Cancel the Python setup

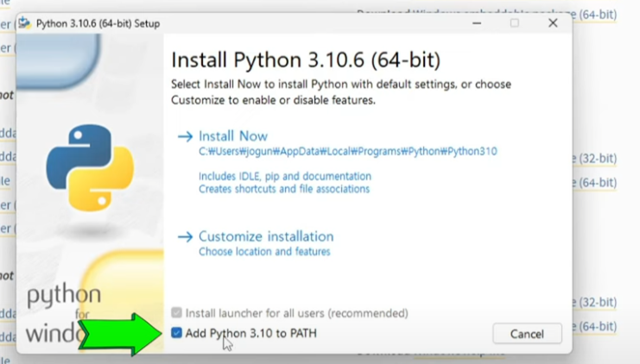tap(527, 334)
